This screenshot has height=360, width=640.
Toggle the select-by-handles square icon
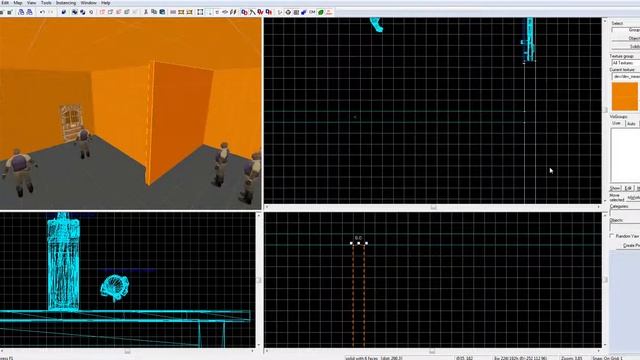tap(200, 12)
